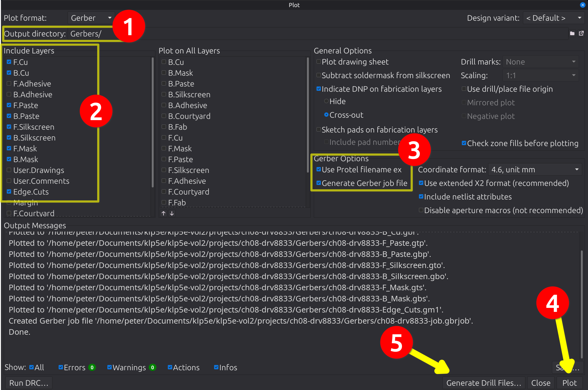Click Generate Drill Files button
Image resolution: width=588 pixels, height=390 pixels.
(484, 383)
